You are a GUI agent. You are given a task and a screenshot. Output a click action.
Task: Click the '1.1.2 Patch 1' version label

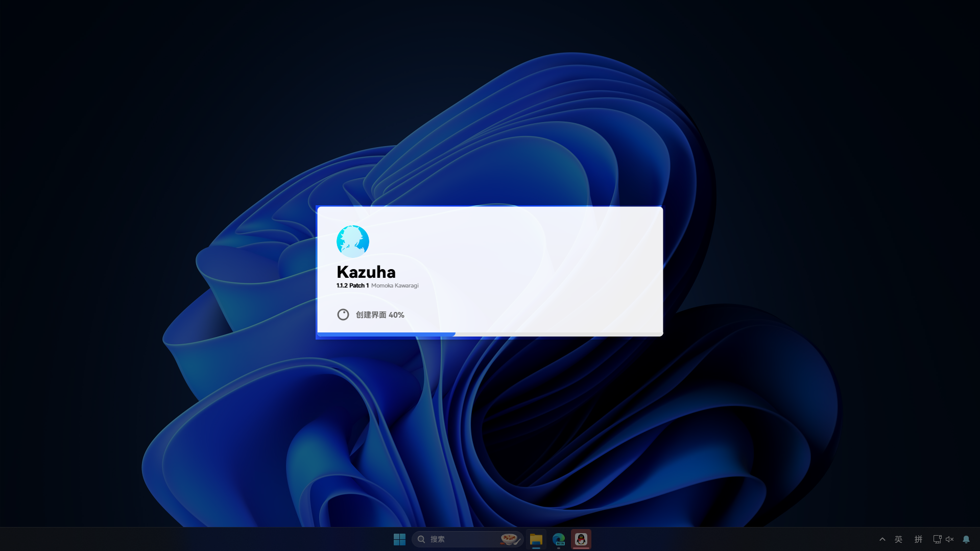coord(352,285)
